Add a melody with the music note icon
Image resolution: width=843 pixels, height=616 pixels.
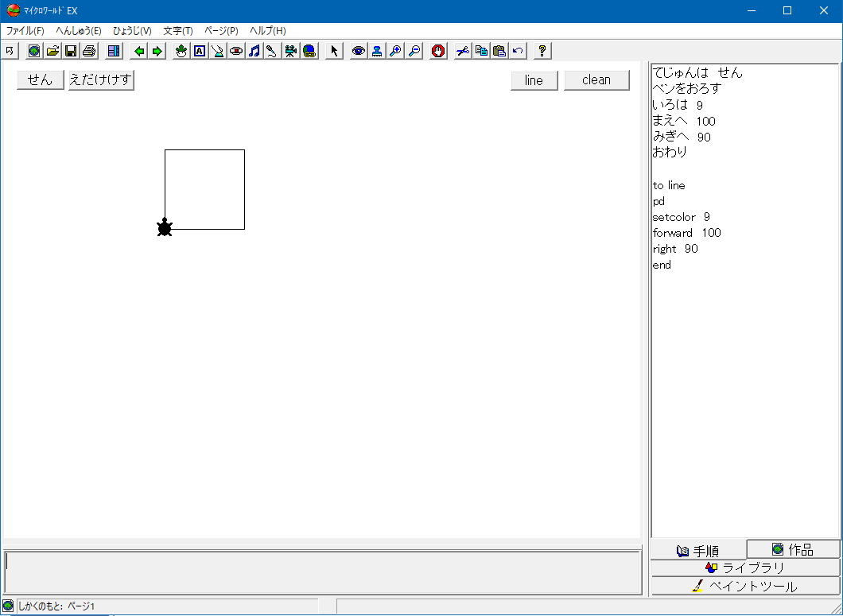254,51
